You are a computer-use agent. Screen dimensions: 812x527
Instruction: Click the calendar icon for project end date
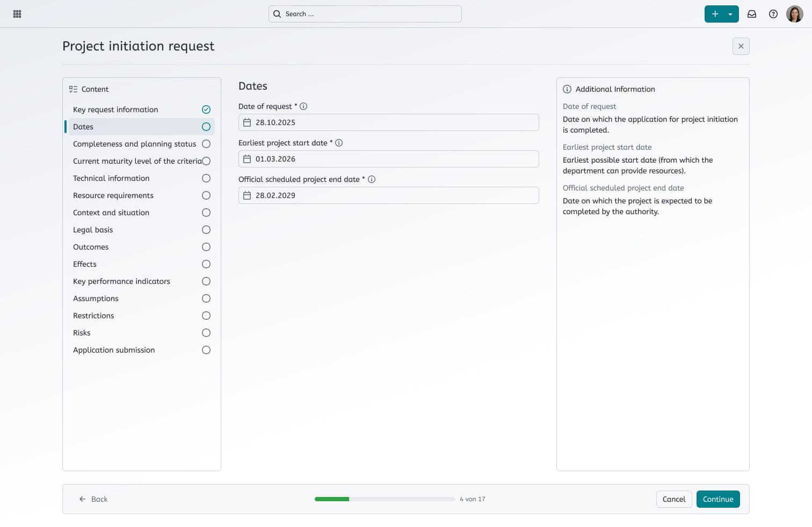(247, 195)
